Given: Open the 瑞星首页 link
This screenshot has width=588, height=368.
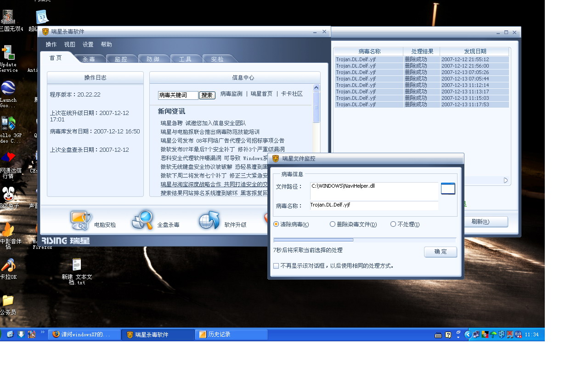Looking at the screenshot, I should pos(261,94).
